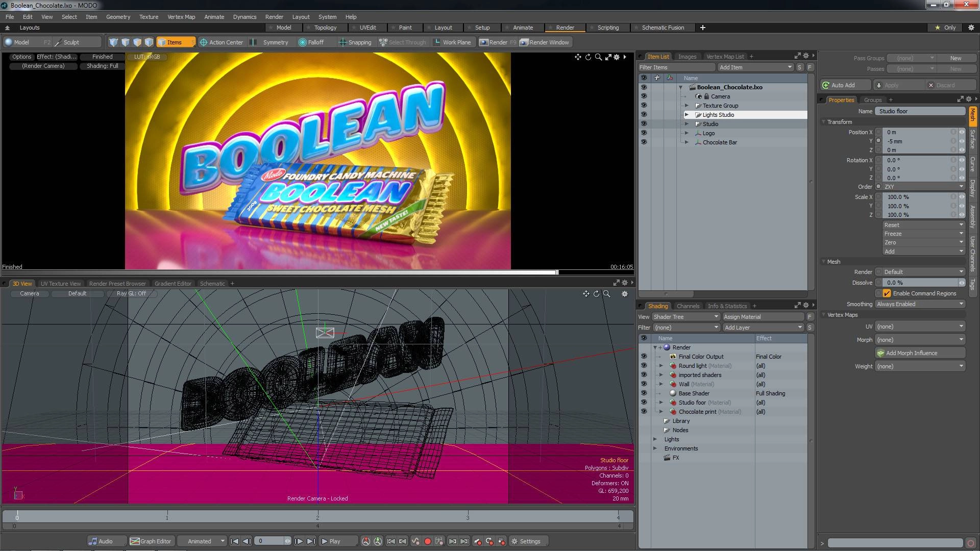Viewport: 980px width, 551px height.
Task: Open the Vertex Map menu
Action: pos(181,17)
